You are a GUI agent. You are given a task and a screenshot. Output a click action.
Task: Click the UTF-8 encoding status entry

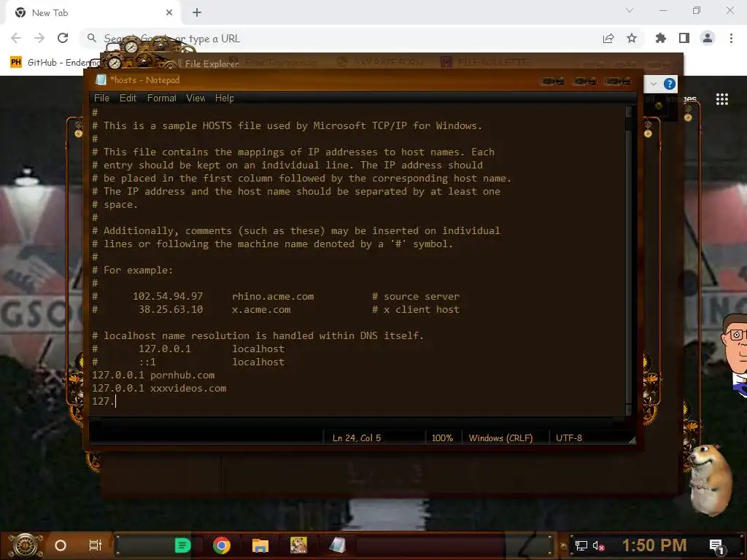click(569, 438)
